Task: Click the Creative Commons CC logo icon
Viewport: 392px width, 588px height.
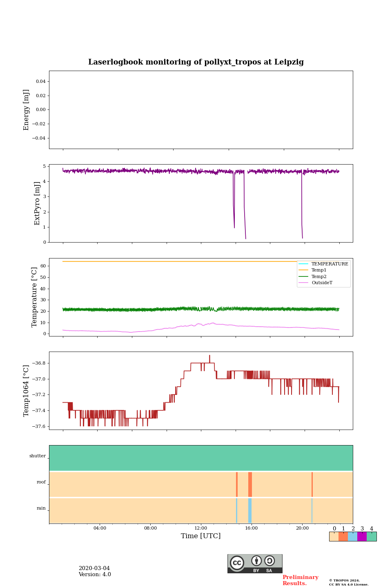Action: pyautogui.click(x=237, y=563)
